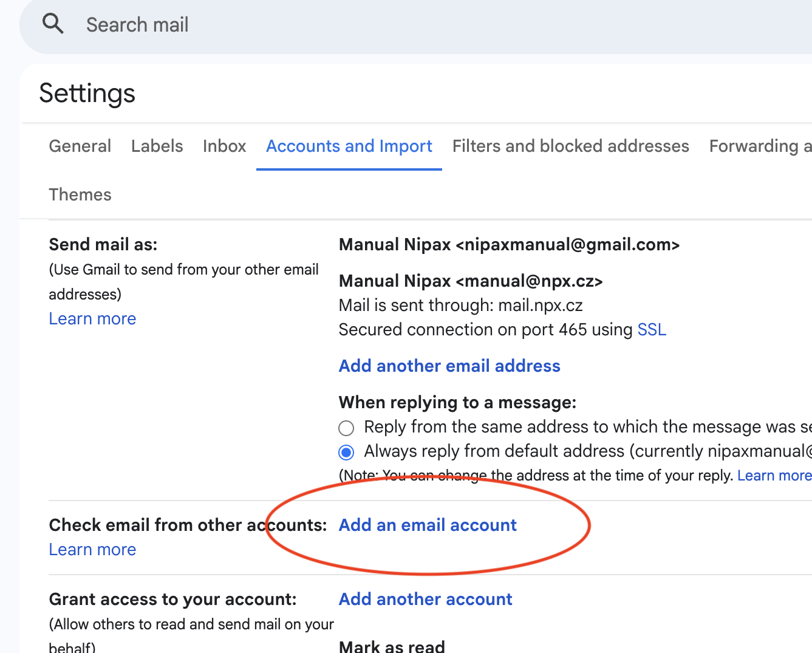Click Learn more under Send mail as
Screen dimensions: 812x653
pyautogui.click(x=92, y=319)
